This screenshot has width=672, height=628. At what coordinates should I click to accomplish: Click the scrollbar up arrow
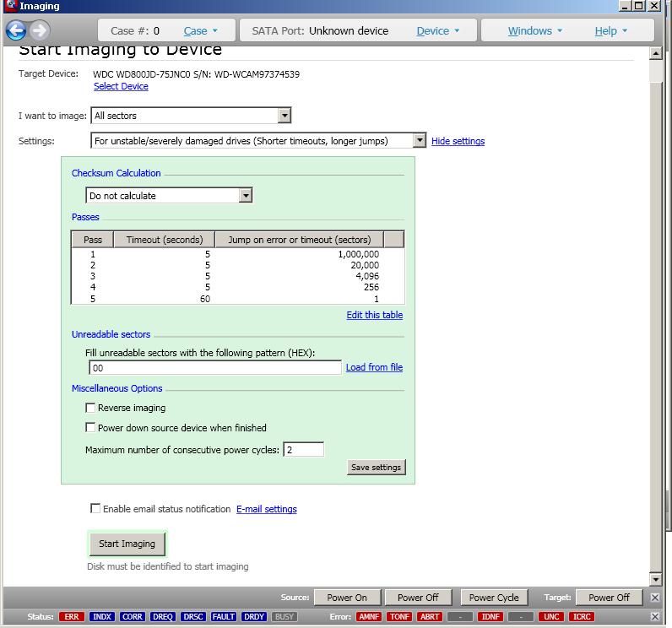tap(656, 53)
